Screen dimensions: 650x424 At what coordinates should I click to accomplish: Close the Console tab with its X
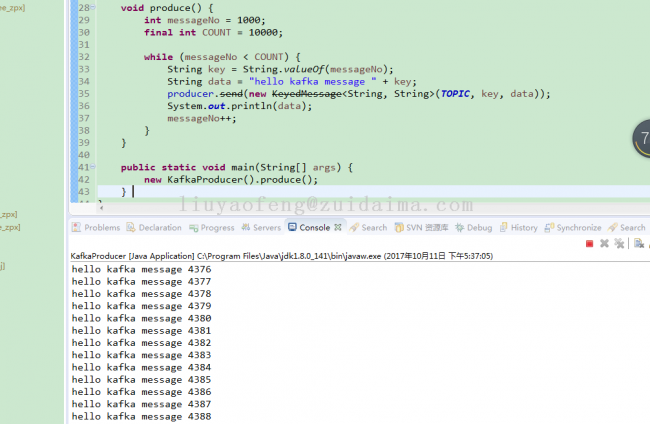coord(338,227)
